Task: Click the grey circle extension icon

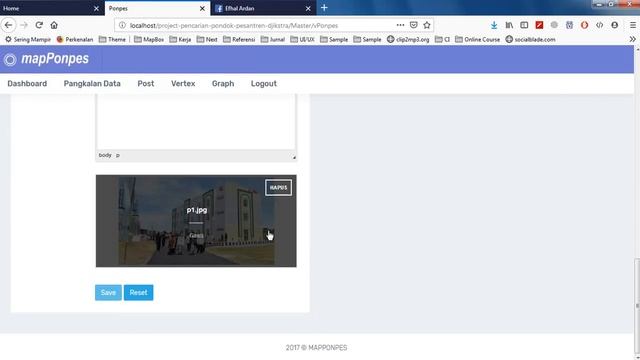Action: (x=554, y=25)
